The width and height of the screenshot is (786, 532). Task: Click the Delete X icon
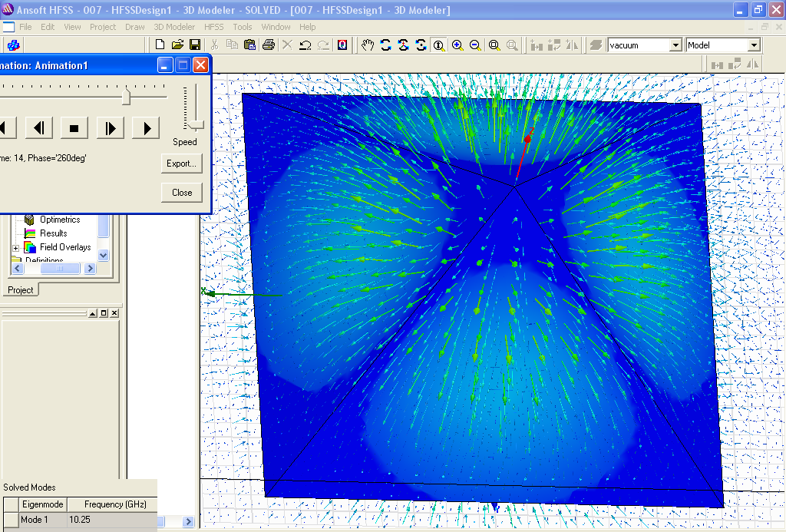tap(287, 45)
